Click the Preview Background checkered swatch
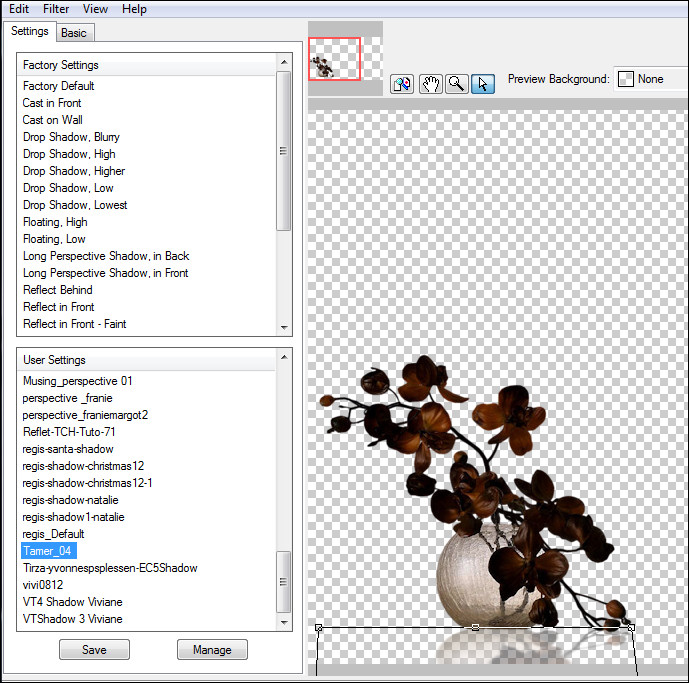This screenshot has width=689, height=683. click(625, 79)
